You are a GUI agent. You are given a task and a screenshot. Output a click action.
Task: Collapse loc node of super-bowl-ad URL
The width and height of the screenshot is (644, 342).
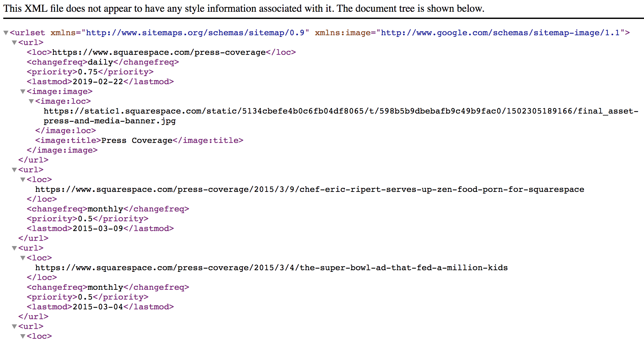[23, 258]
